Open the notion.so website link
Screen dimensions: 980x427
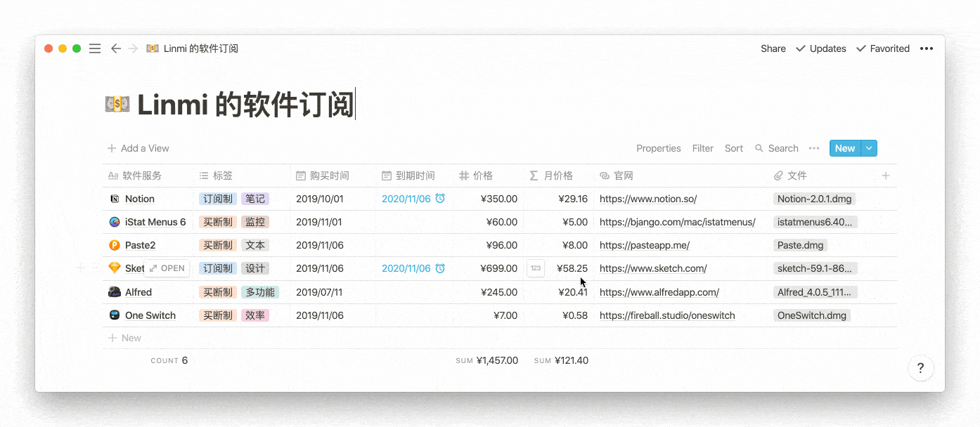coord(648,199)
